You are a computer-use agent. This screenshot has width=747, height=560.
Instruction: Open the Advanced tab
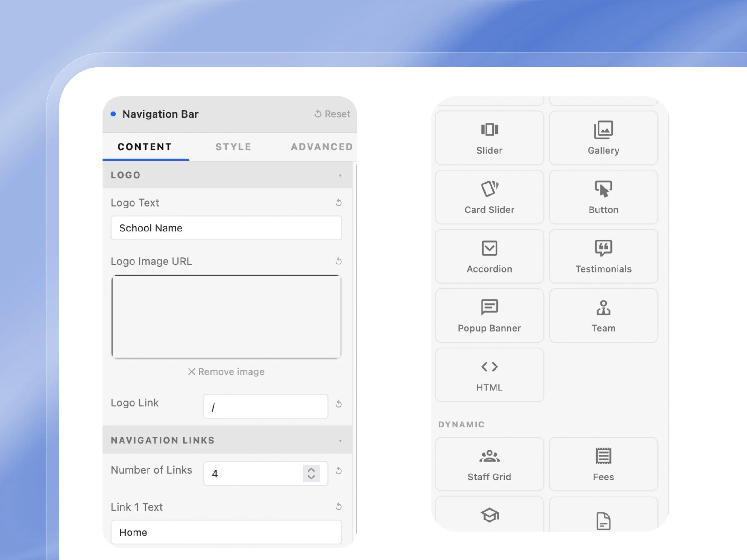pos(322,147)
